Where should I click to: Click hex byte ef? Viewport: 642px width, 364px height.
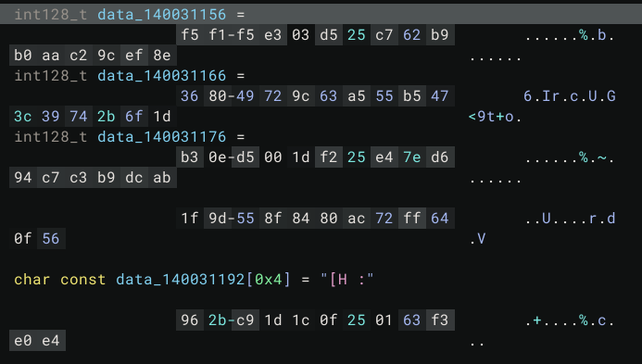134,56
